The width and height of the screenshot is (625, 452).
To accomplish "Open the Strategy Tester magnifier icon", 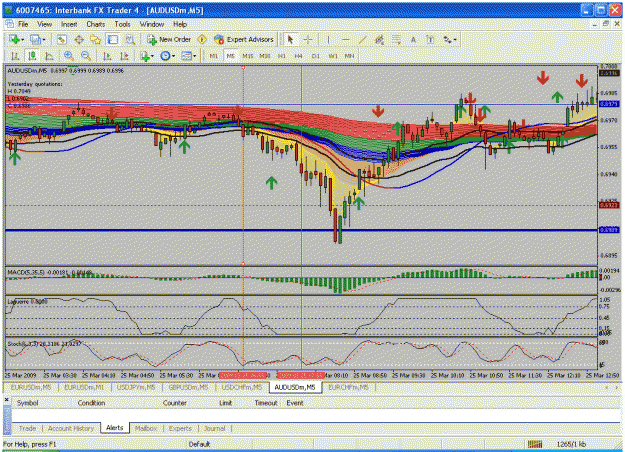I will 130,39.
